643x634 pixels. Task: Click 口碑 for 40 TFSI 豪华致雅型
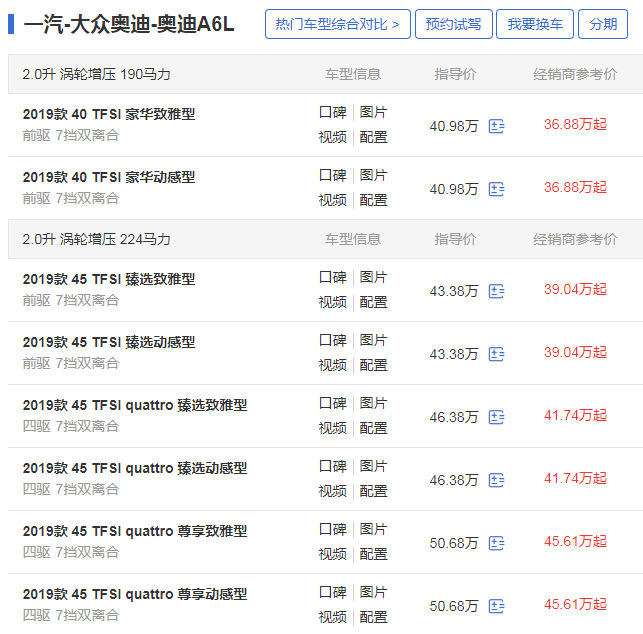point(333,112)
